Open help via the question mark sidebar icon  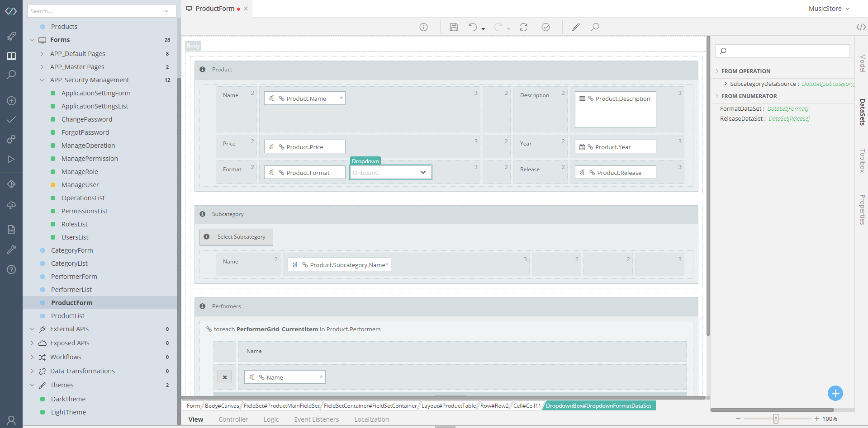pyautogui.click(x=11, y=269)
